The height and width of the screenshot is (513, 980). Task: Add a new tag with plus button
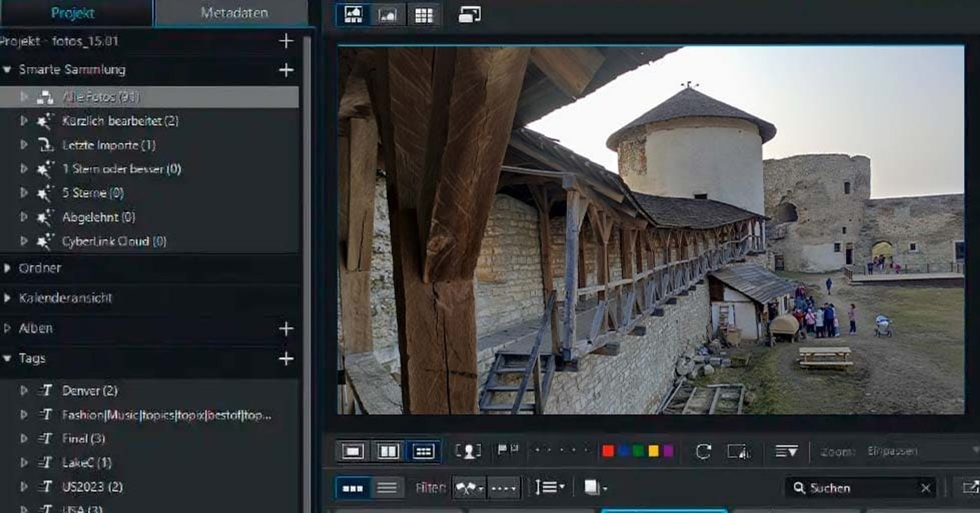286,359
